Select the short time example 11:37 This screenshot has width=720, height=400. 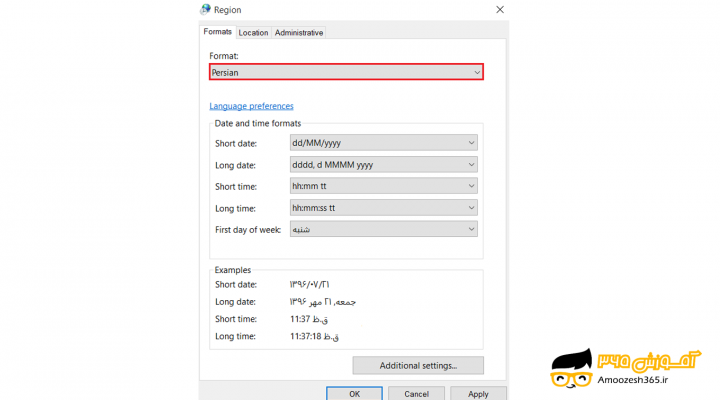point(309,319)
